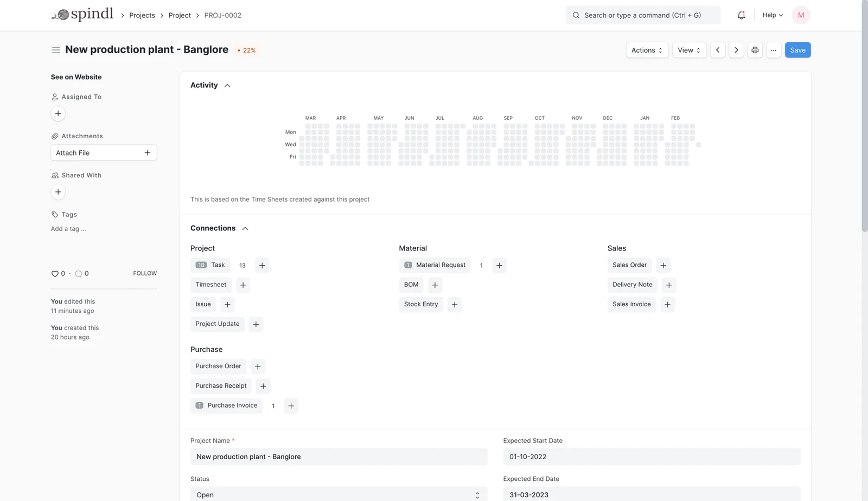Viewport: 868px width, 501px height.
Task: Print the project using printer icon
Action: pyautogui.click(x=755, y=50)
